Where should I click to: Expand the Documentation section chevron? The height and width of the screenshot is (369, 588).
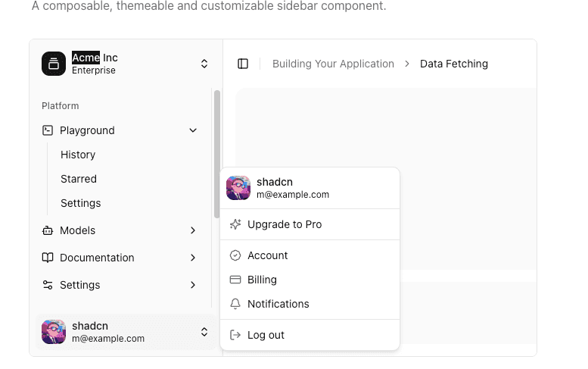[x=193, y=258]
